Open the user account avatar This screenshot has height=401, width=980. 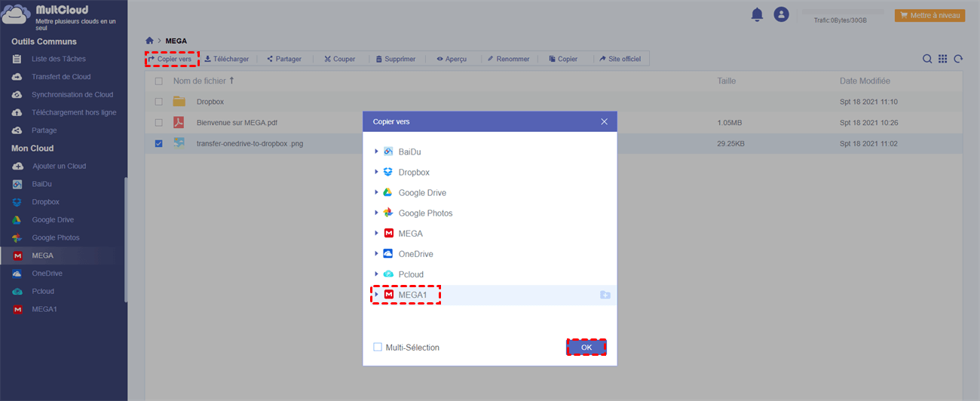pos(781,14)
